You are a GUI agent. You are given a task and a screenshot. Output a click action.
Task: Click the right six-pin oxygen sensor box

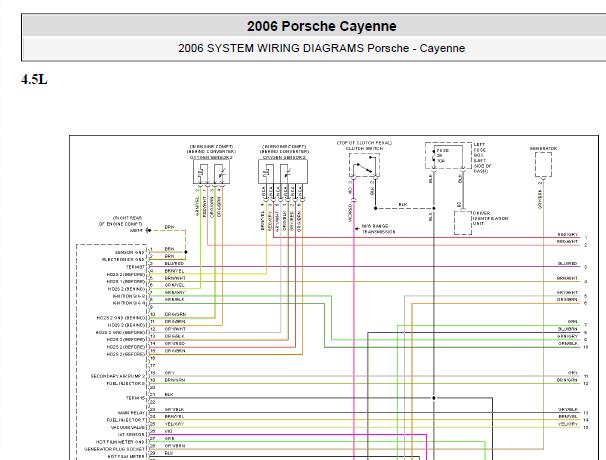pos(283,172)
